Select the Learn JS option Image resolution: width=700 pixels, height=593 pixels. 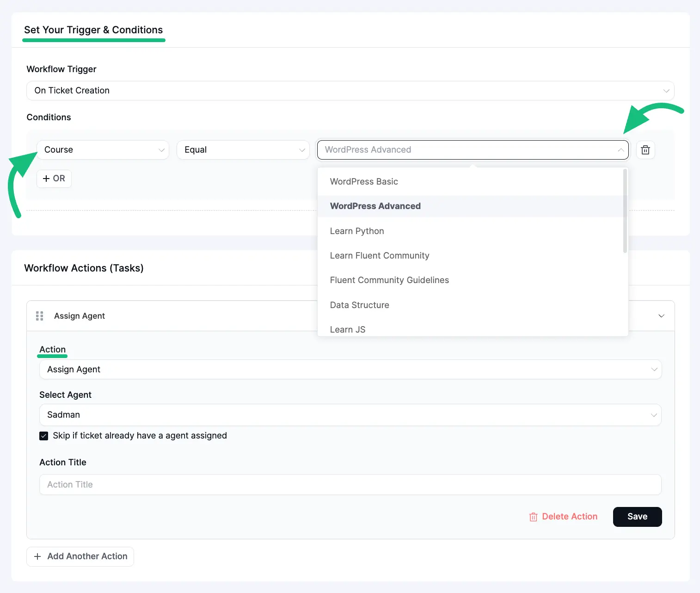tap(348, 329)
